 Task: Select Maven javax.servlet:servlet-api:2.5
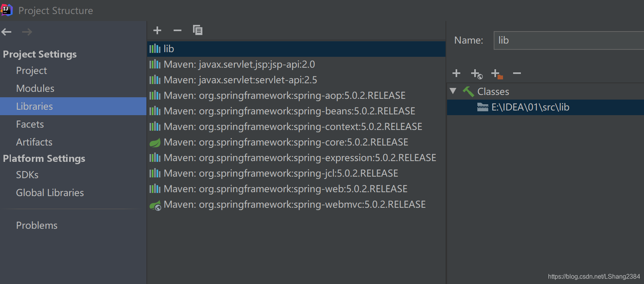296,80
